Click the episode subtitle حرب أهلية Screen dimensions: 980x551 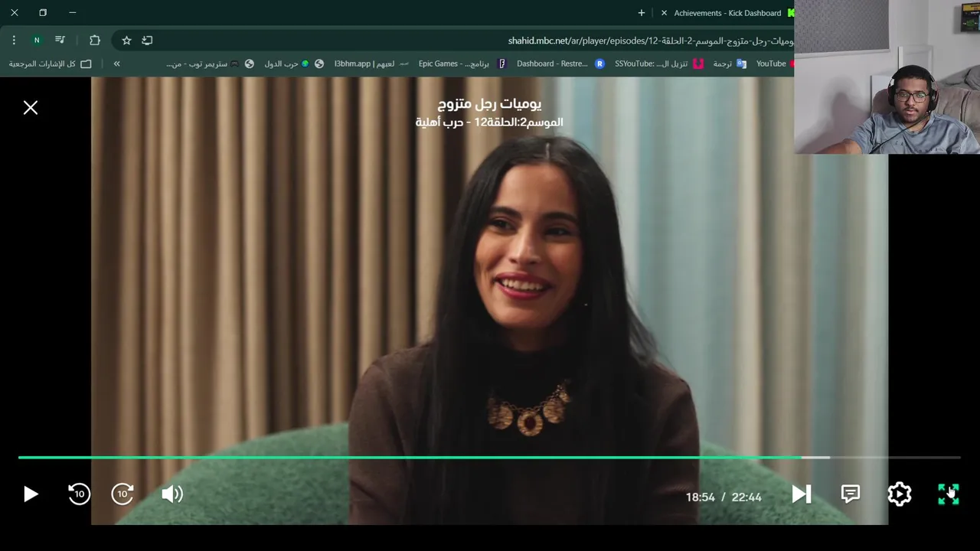[x=439, y=122]
